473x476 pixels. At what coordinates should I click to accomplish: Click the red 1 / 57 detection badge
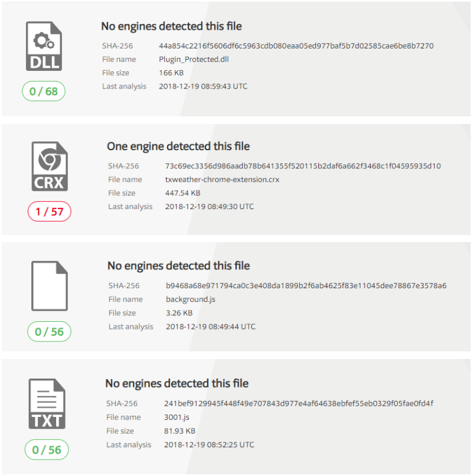(x=50, y=211)
